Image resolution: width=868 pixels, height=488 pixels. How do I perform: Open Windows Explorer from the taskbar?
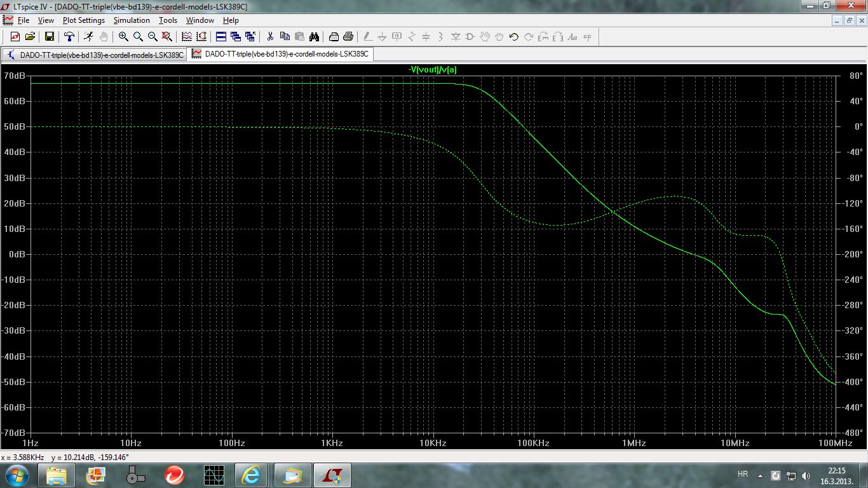coord(57,475)
